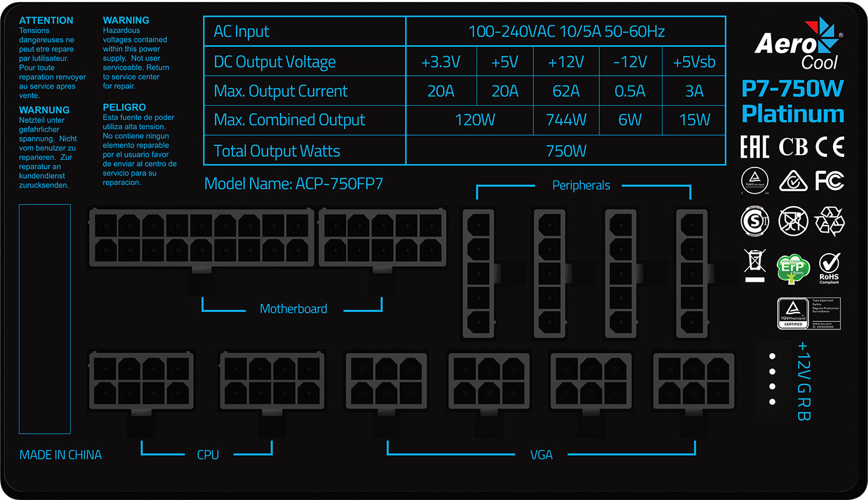Select the 744W output cell
The image size is (868, 500).
pyautogui.click(x=566, y=120)
